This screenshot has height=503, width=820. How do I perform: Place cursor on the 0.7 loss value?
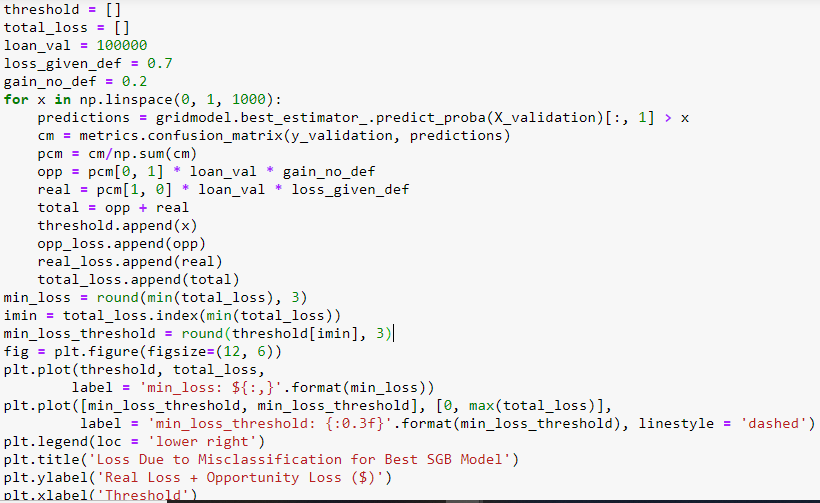point(160,63)
